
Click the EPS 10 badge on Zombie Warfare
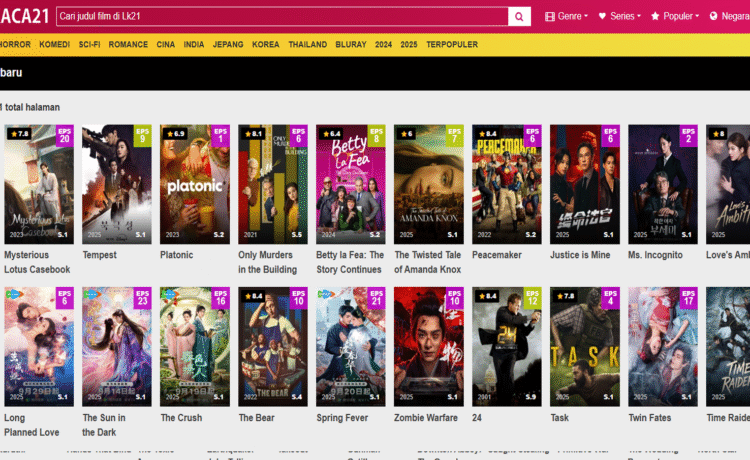(455, 299)
